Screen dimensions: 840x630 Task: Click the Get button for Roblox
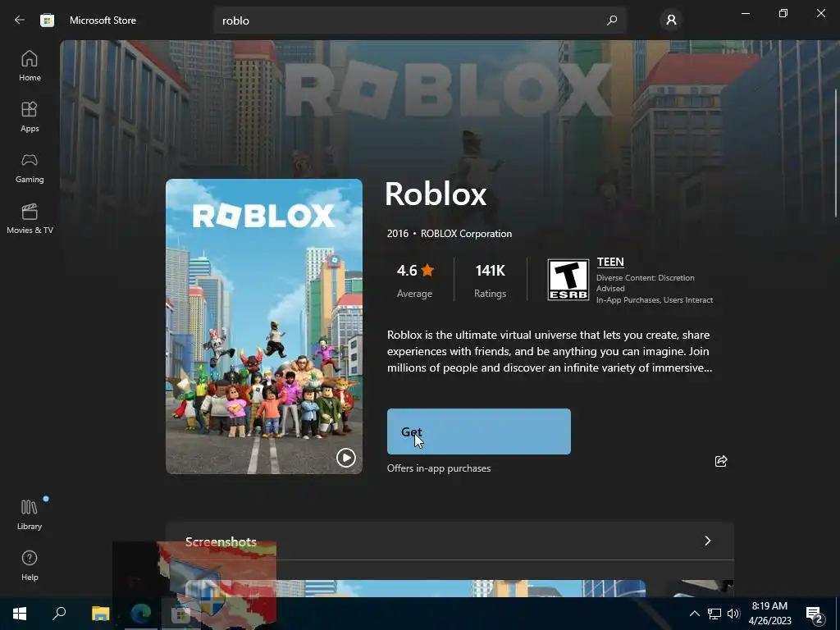(x=479, y=431)
